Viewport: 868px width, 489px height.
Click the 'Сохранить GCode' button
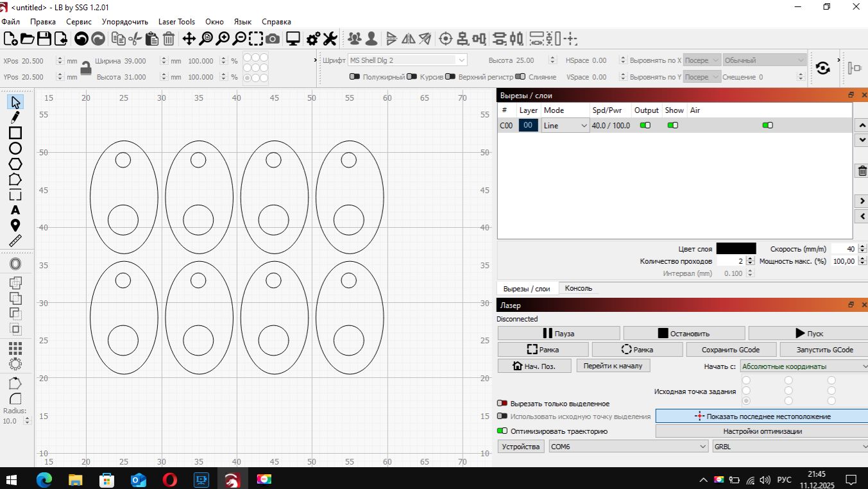click(731, 350)
